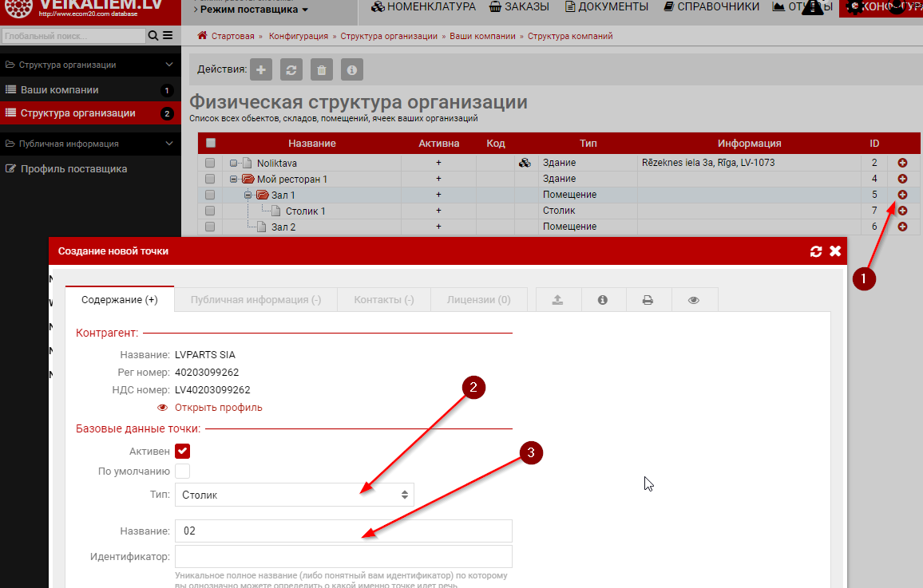
Task: Tick the checkbox for Noliktava row
Action: coord(210,163)
